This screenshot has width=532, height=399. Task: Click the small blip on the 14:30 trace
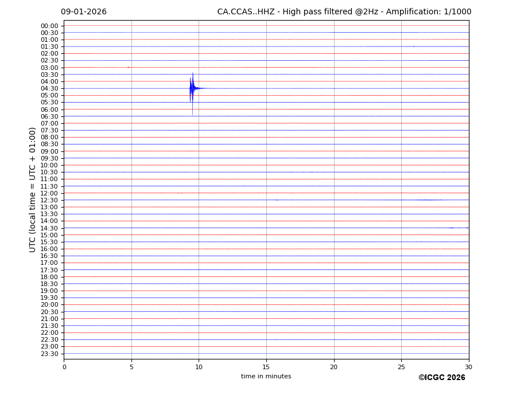(x=452, y=228)
